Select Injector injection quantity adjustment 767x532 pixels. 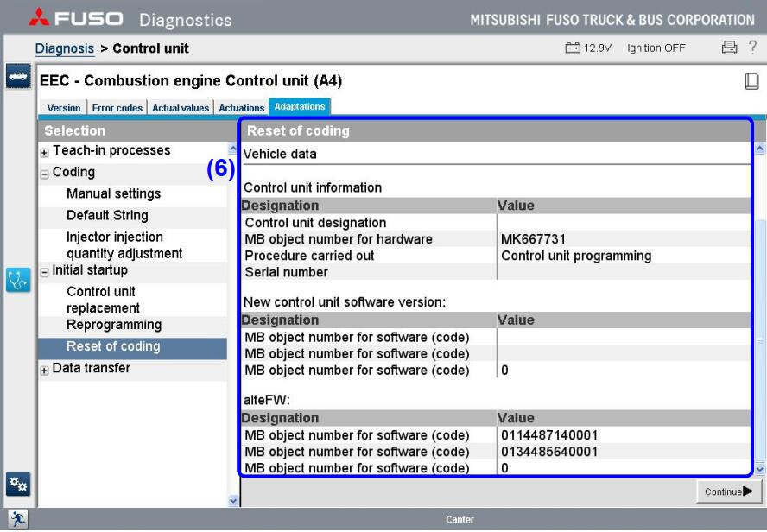(124, 245)
